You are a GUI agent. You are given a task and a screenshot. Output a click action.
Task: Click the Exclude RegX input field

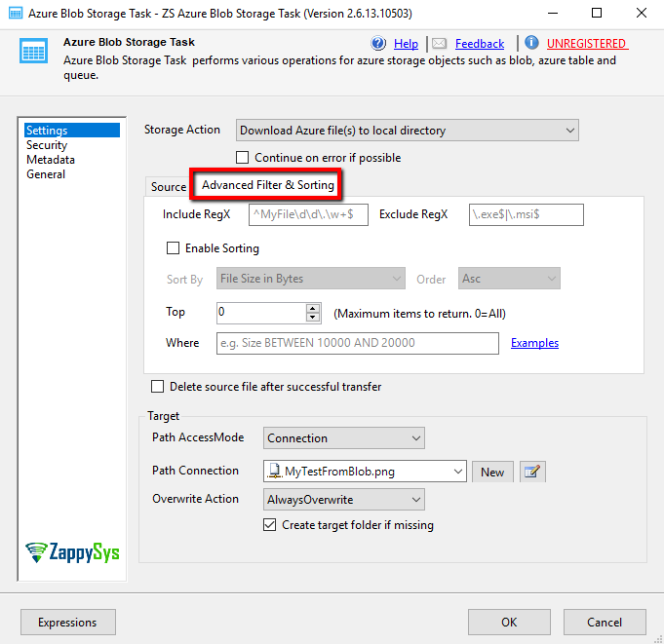[x=526, y=214]
